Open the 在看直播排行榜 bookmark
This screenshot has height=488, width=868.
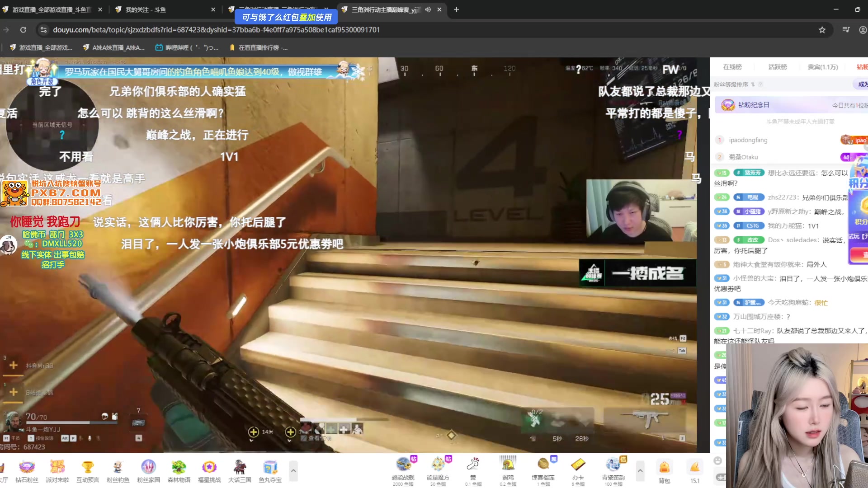pyautogui.click(x=259, y=47)
